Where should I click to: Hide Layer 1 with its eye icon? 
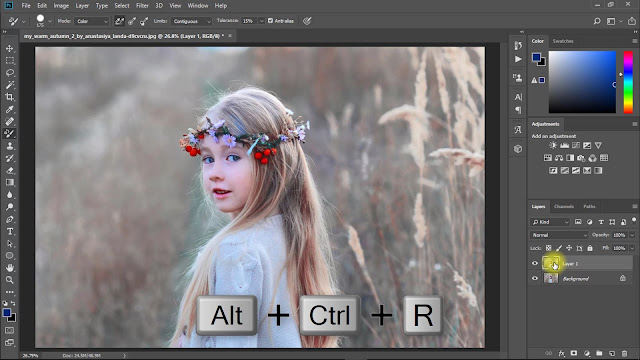click(535, 264)
